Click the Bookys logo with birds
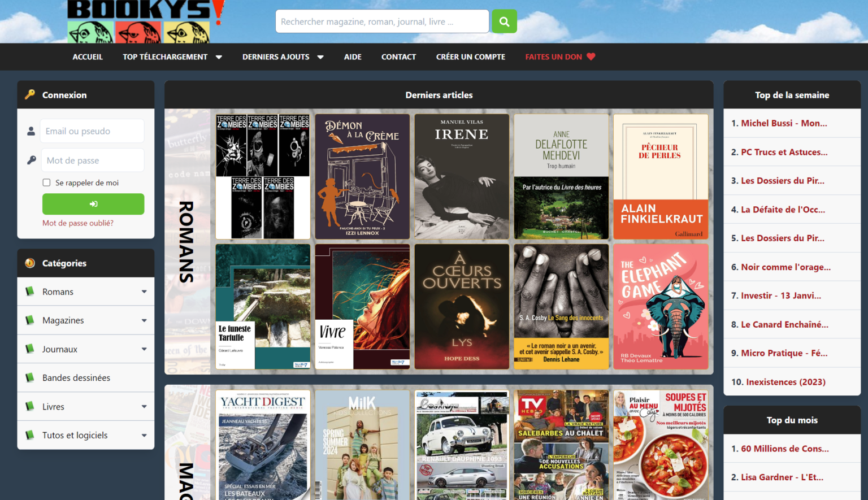 tap(146, 21)
